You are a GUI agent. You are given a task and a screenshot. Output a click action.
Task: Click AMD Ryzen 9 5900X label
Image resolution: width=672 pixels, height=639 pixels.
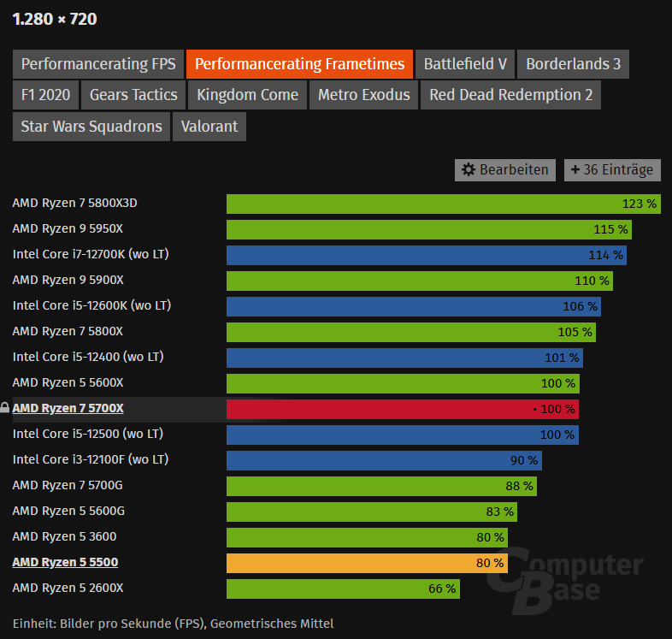coord(68,280)
